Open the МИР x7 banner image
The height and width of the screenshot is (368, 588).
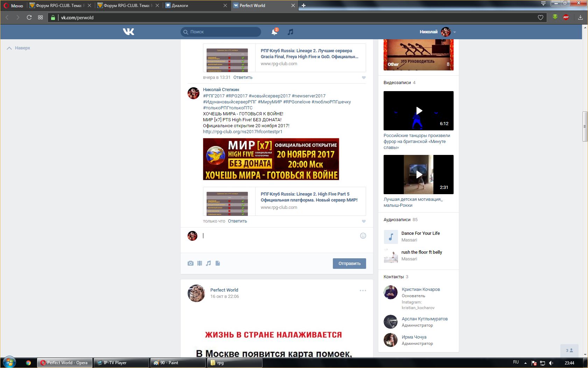(271, 159)
